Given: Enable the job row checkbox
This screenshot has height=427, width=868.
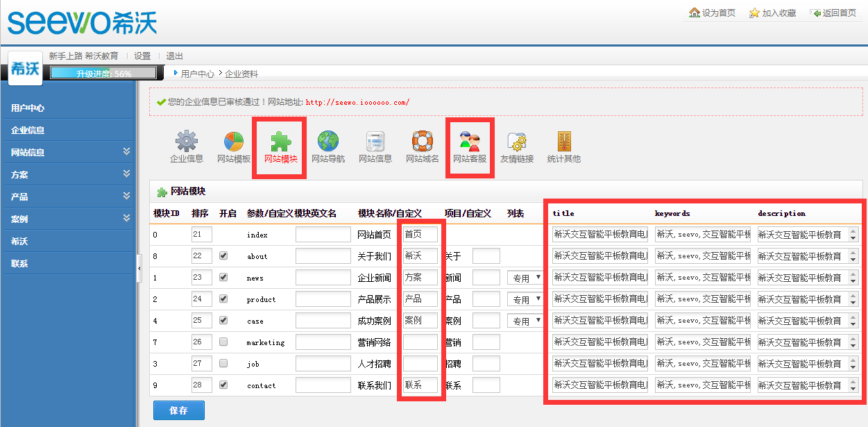Looking at the screenshot, I should pos(223,364).
